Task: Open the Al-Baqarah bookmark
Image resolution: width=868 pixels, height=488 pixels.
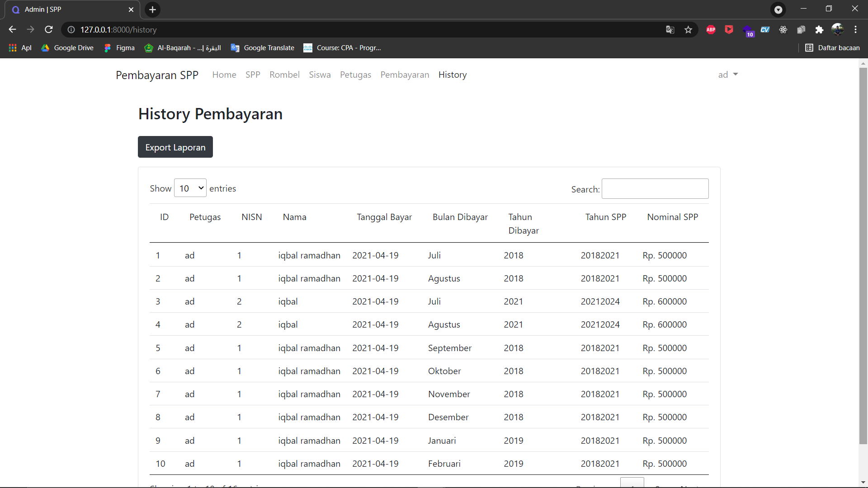Action: click(183, 47)
